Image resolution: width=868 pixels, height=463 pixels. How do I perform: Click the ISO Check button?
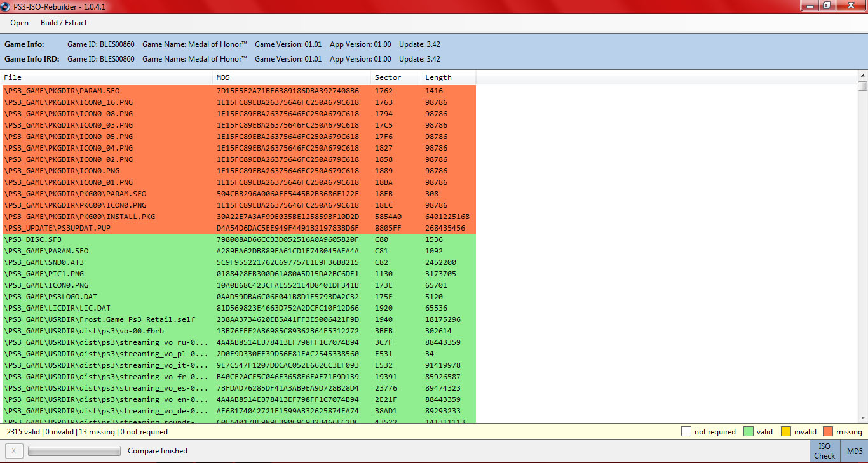click(x=824, y=451)
